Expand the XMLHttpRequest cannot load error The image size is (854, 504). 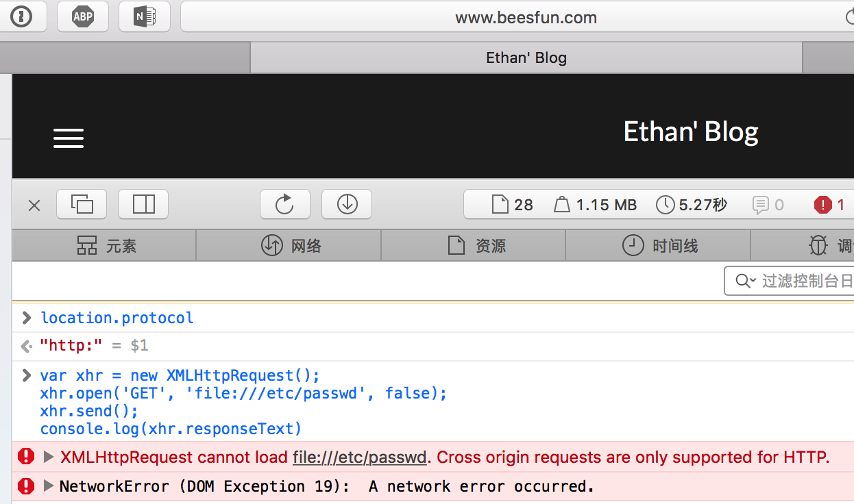48,457
